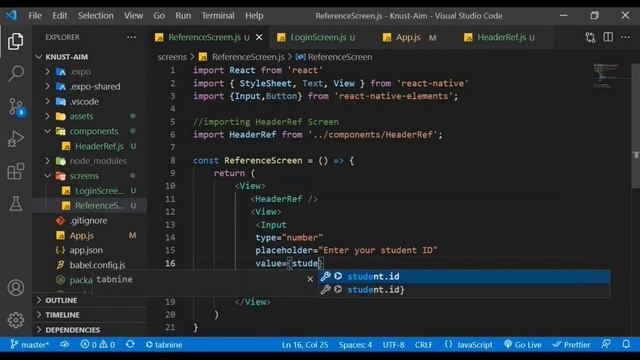
Task: Open the Edit menu
Action: tap(60, 16)
